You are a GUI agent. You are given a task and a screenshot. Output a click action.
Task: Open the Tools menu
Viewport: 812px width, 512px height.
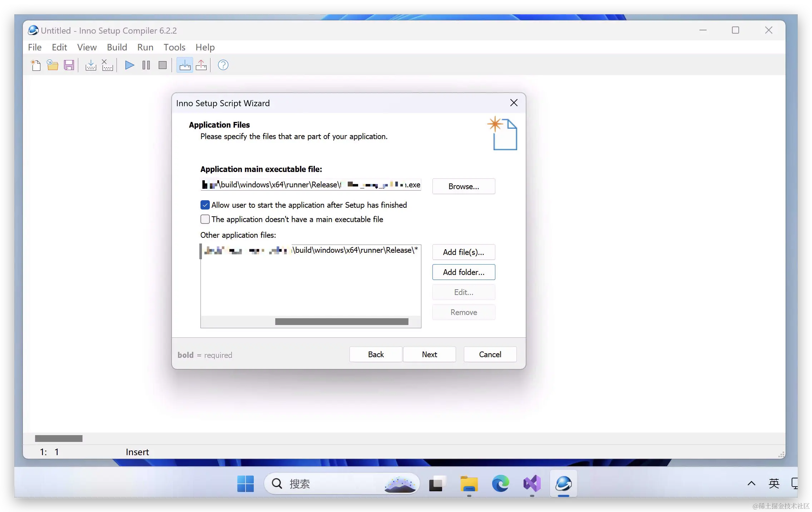[174, 47]
